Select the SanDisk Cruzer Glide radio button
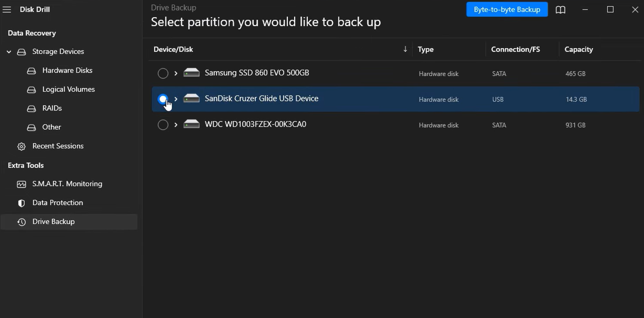The width and height of the screenshot is (644, 318). pyautogui.click(x=163, y=99)
